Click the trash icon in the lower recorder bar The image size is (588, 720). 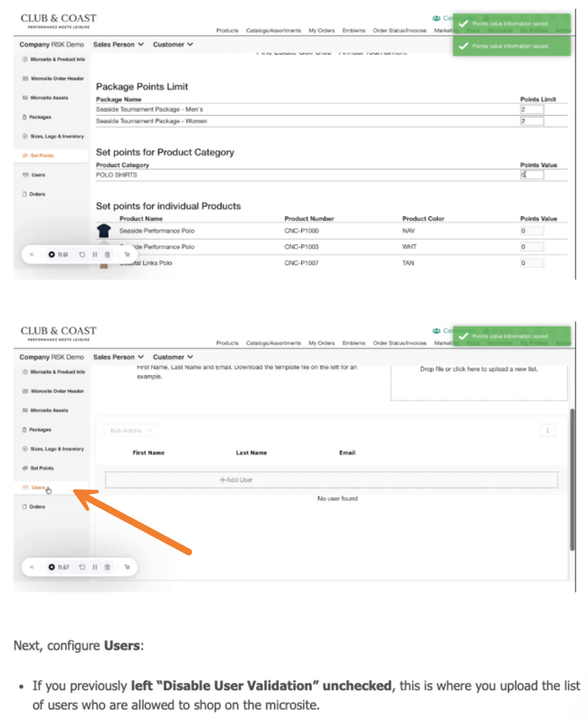coord(107,567)
